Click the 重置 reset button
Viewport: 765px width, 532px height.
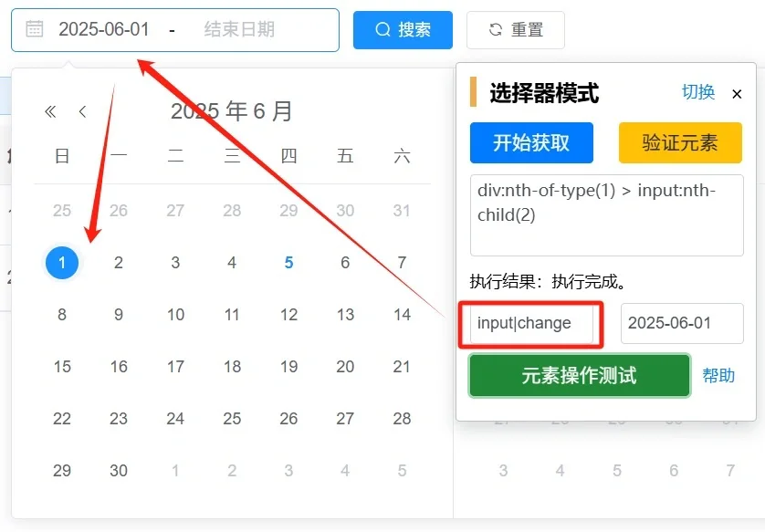[x=515, y=29]
